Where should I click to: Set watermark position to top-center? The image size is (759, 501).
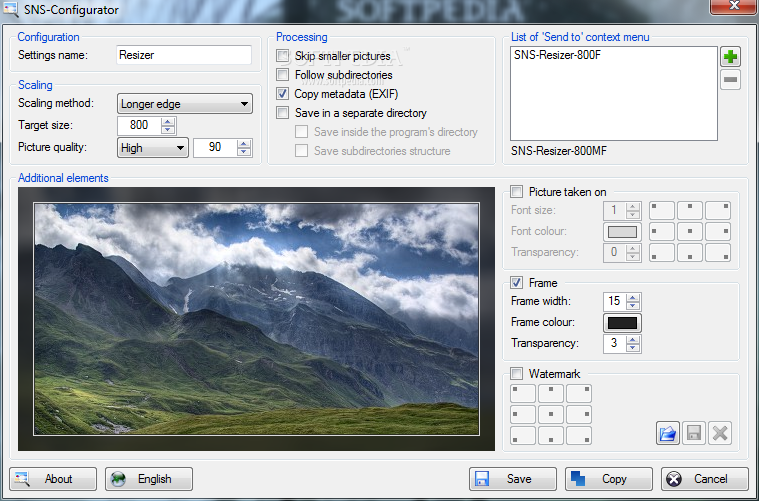pos(551,394)
